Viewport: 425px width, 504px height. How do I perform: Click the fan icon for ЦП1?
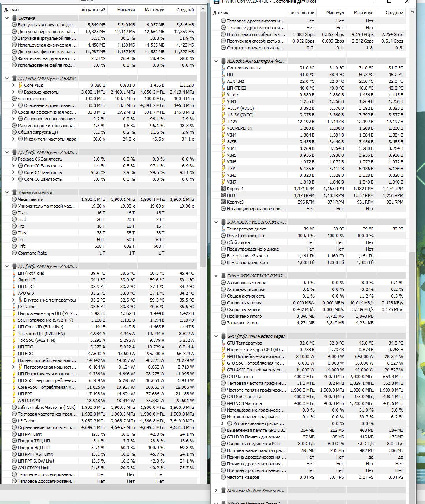pos(223,195)
